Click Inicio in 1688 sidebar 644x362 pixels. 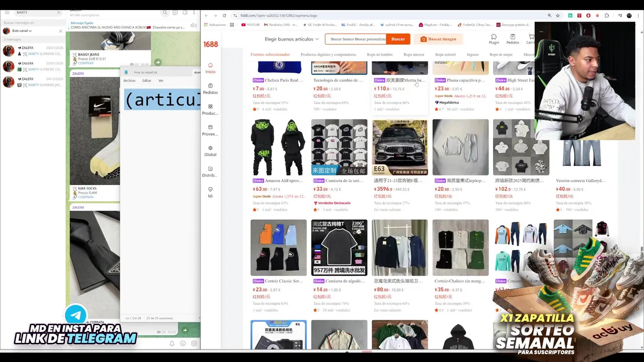210,68
